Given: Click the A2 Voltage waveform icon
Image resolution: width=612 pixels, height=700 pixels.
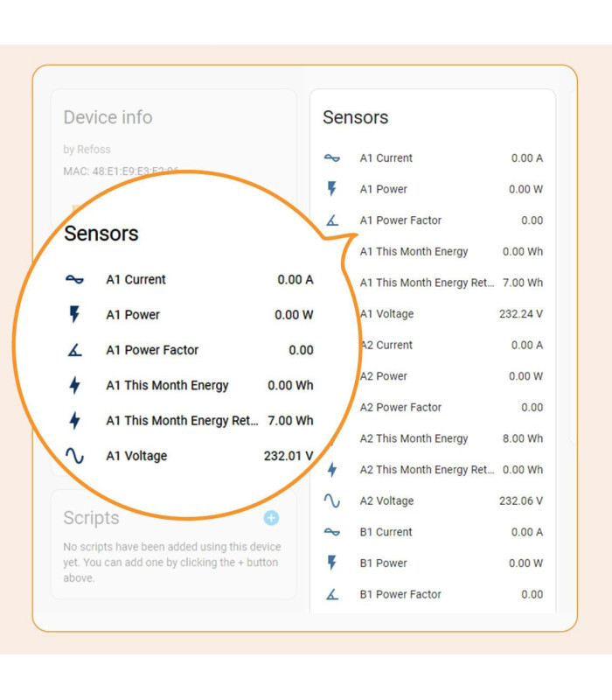Looking at the screenshot, I should (x=332, y=500).
